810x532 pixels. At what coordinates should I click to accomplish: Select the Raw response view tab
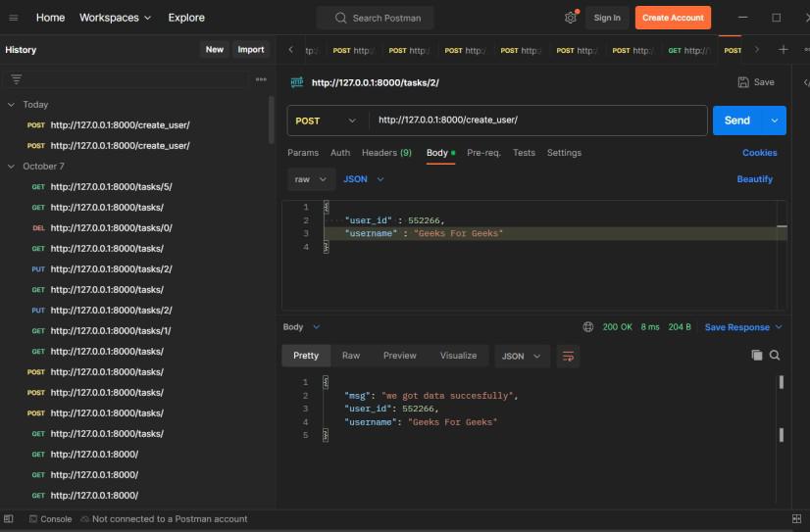[x=350, y=356]
